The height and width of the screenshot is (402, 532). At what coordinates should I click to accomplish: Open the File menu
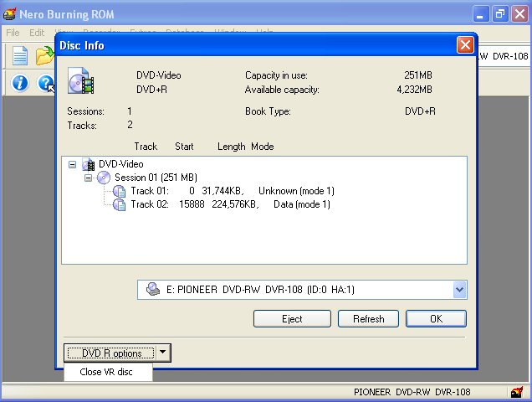point(13,33)
